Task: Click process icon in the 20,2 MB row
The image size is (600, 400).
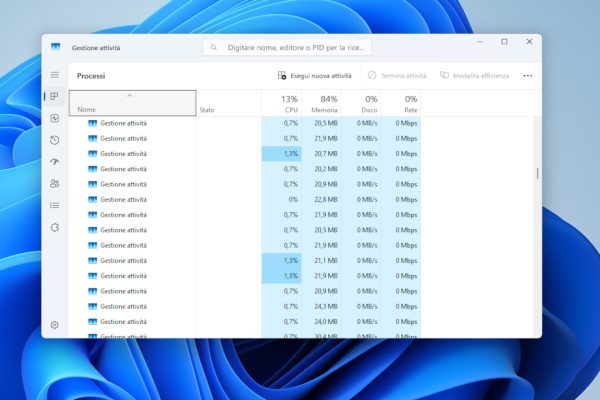Action: [93, 169]
